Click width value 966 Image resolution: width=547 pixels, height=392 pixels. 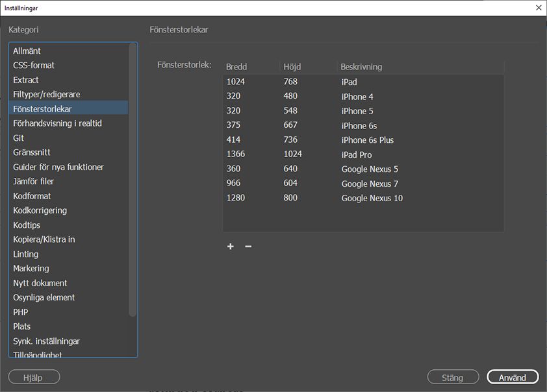[x=233, y=182]
